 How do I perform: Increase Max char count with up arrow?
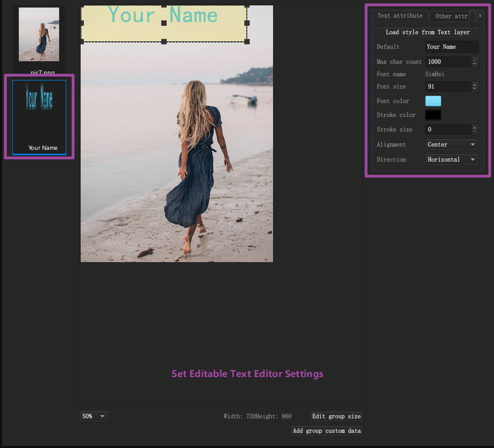pos(475,59)
